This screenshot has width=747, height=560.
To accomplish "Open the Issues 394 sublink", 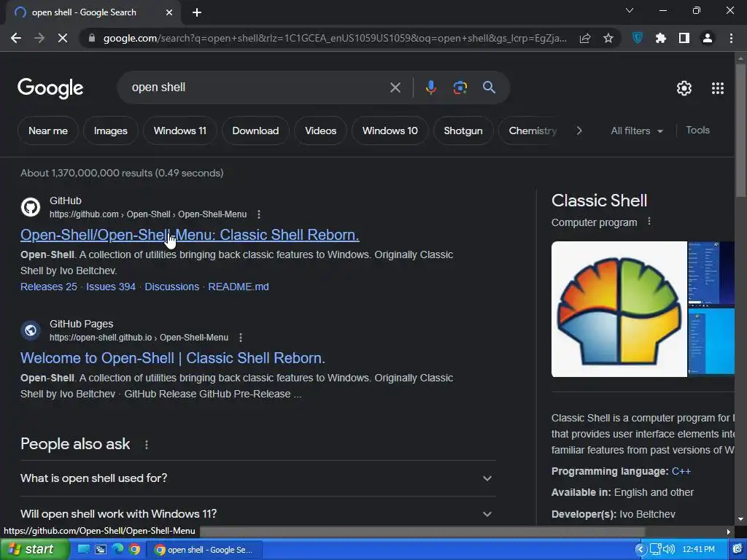I will coord(111,287).
